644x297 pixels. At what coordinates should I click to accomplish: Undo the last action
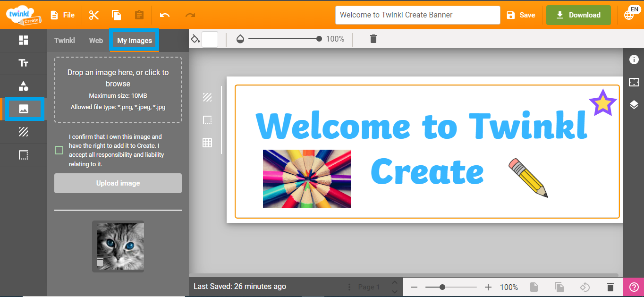point(164,15)
